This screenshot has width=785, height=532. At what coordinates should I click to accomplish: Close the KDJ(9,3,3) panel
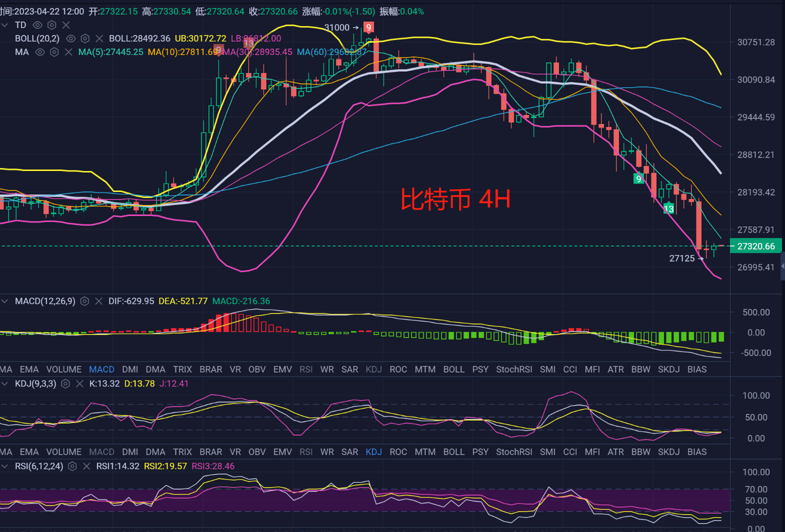pyautogui.click(x=80, y=384)
